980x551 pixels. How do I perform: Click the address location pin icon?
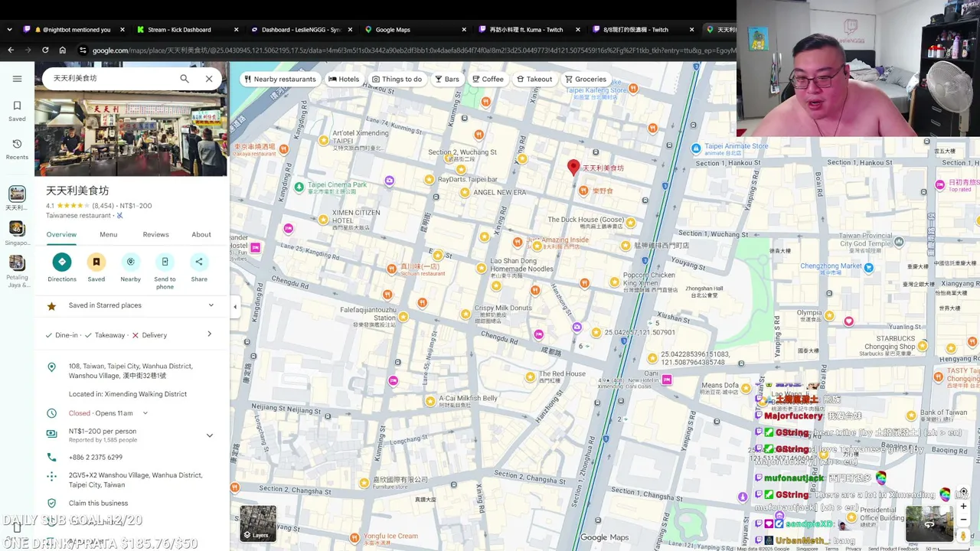coord(51,367)
